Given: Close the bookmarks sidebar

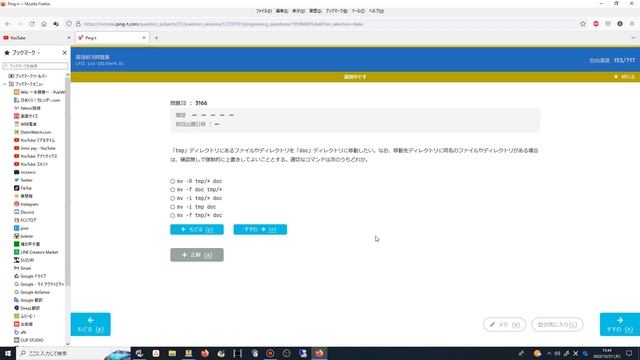Looking at the screenshot, I should click(64, 53).
